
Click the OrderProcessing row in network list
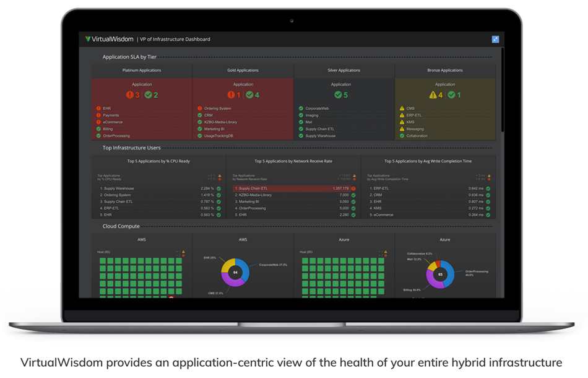point(295,208)
